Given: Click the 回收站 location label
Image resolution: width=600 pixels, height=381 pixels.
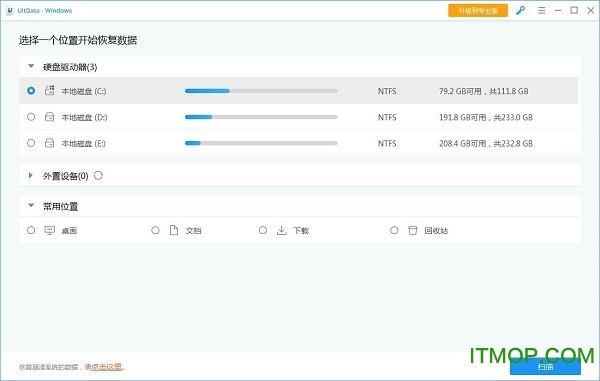Looking at the screenshot, I should click(x=436, y=231).
